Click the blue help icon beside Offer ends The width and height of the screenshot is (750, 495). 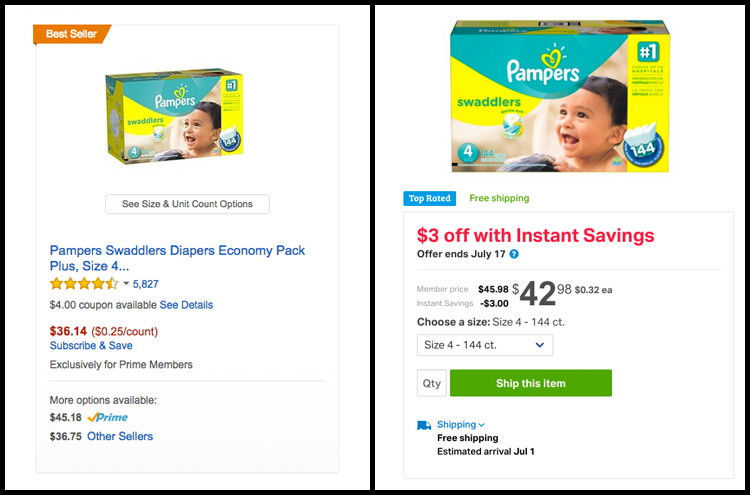tap(514, 254)
